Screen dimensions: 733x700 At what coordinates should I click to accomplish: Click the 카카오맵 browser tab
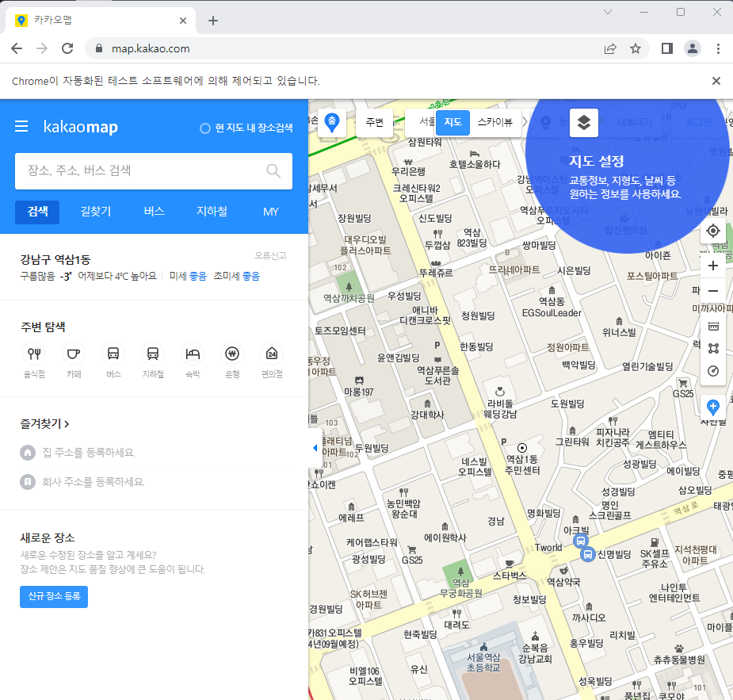click(x=100, y=21)
